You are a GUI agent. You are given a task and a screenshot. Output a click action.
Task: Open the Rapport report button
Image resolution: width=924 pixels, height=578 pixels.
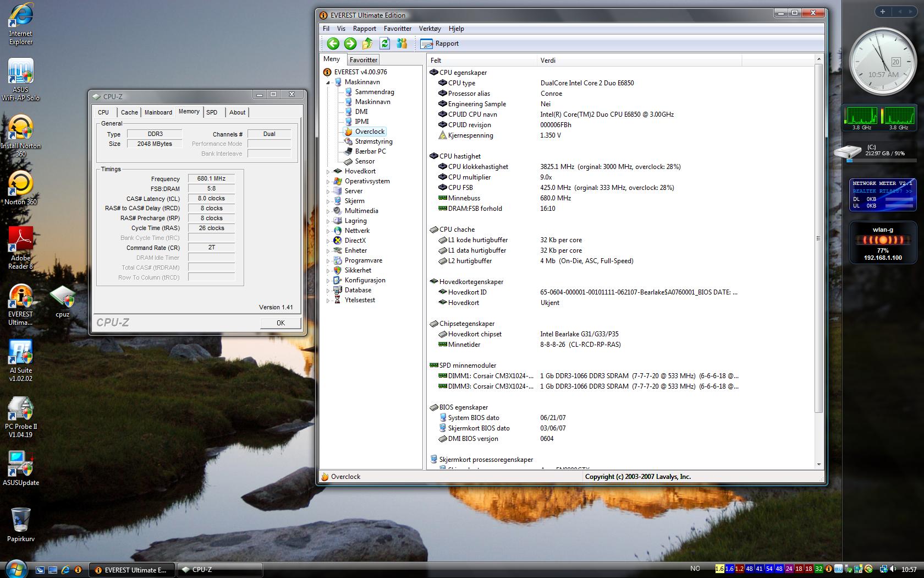point(439,43)
